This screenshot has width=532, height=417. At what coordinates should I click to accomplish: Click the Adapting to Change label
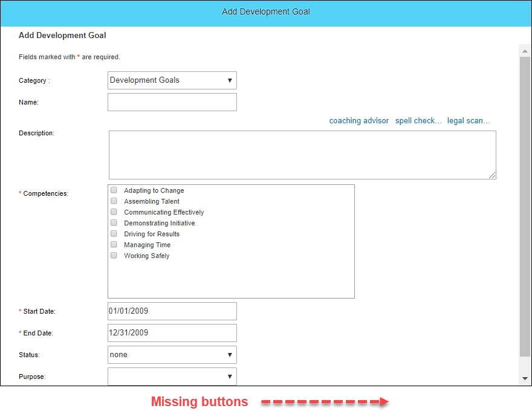(x=154, y=190)
